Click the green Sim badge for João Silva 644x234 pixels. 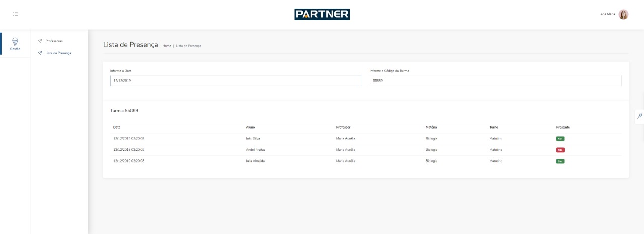coord(560,138)
